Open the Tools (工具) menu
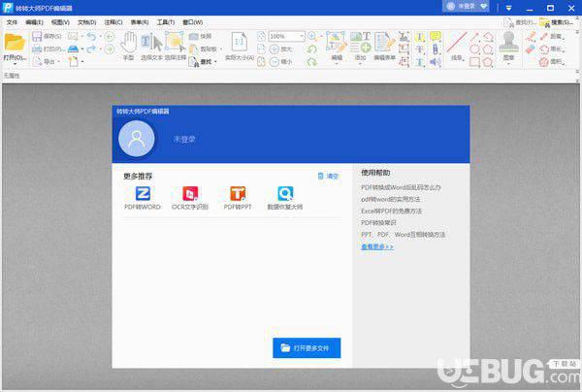The height and width of the screenshot is (392, 582). click(x=166, y=22)
